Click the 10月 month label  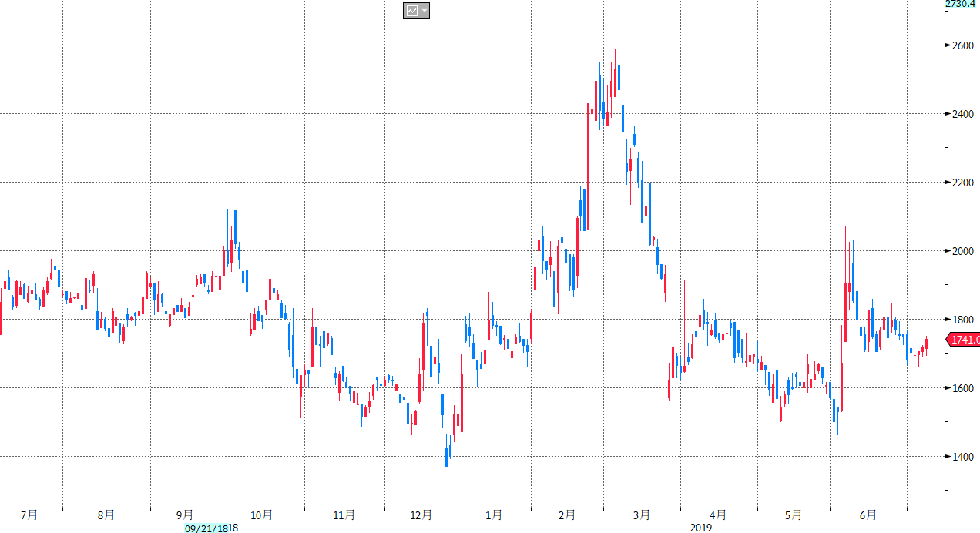(262, 515)
